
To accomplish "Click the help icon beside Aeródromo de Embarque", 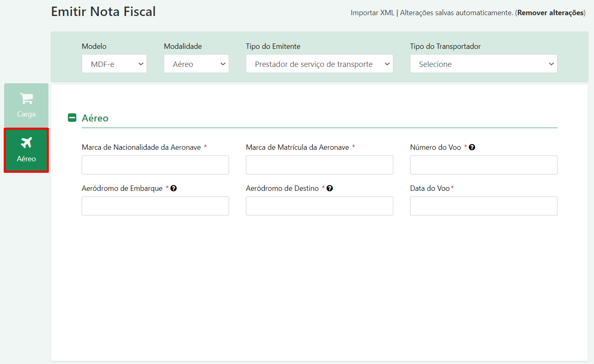I will click(x=174, y=188).
